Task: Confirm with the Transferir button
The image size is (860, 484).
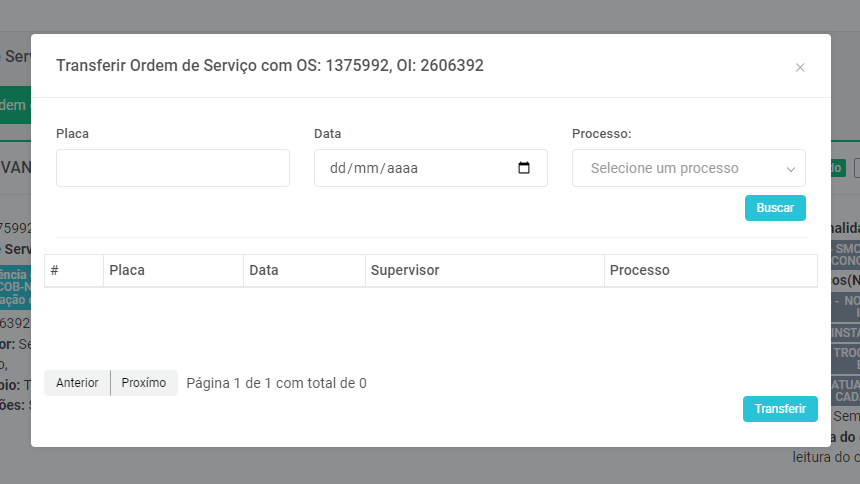Action: tap(780, 409)
